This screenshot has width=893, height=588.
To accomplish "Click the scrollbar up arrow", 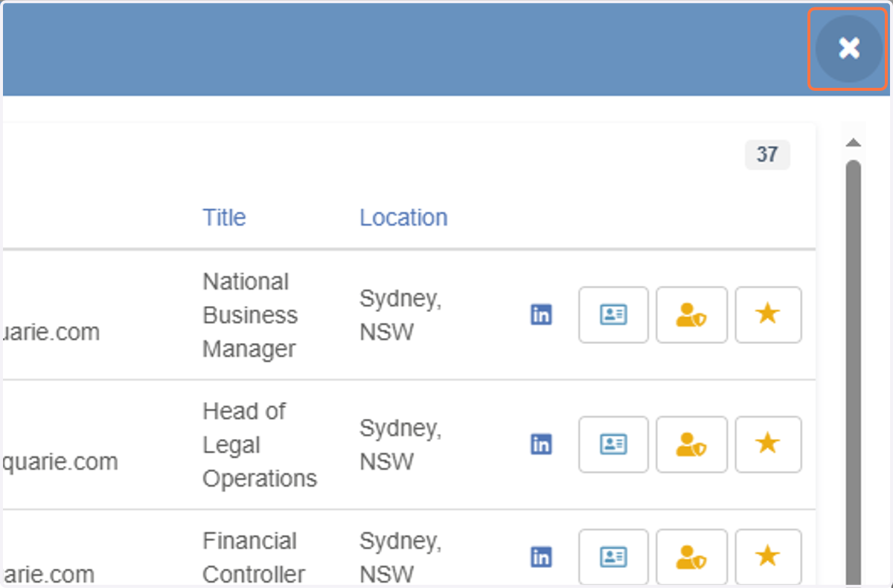I will pos(854,142).
